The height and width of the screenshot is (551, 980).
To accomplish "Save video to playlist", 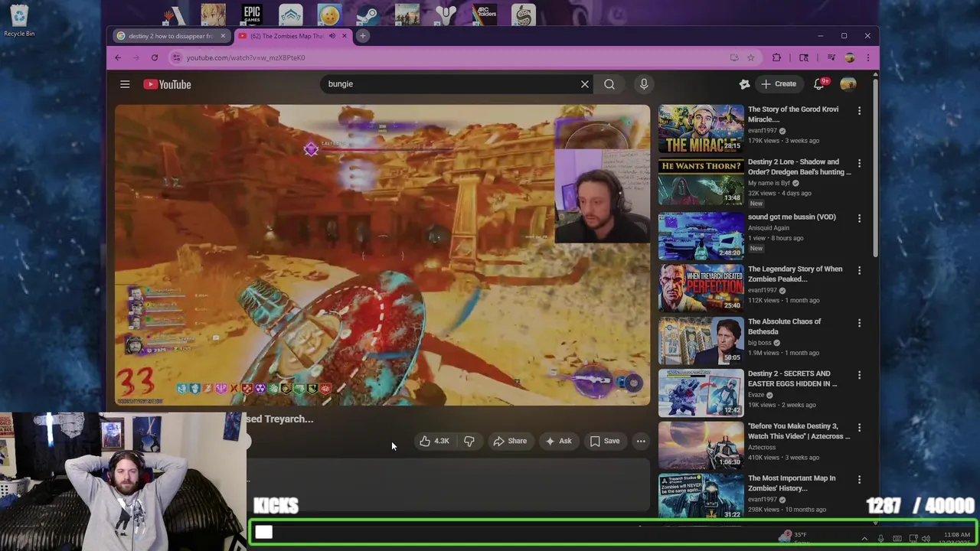I will pos(605,441).
